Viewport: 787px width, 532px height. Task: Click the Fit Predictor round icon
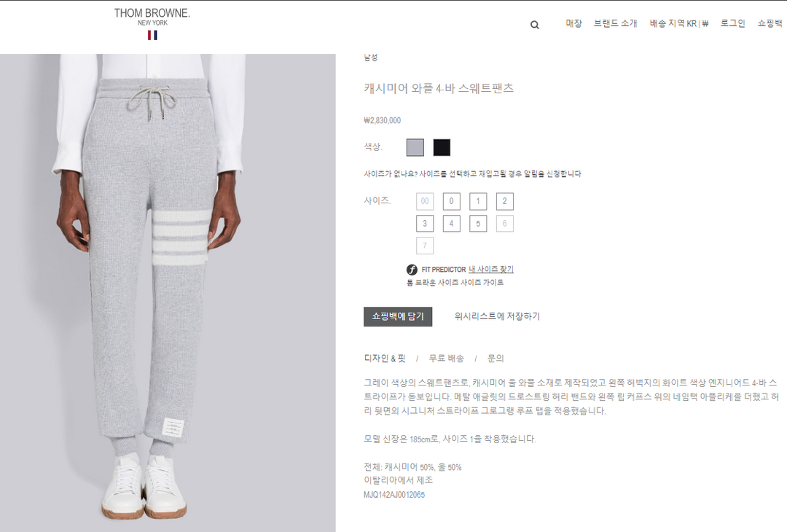coord(412,270)
